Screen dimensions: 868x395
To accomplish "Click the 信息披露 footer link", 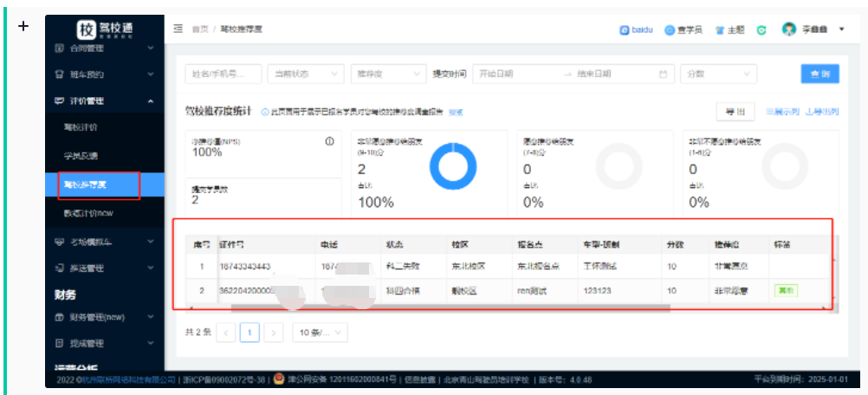I will tap(420, 380).
